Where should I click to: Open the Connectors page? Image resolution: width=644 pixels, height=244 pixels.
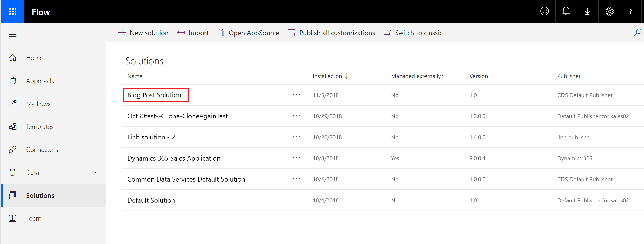click(x=42, y=150)
